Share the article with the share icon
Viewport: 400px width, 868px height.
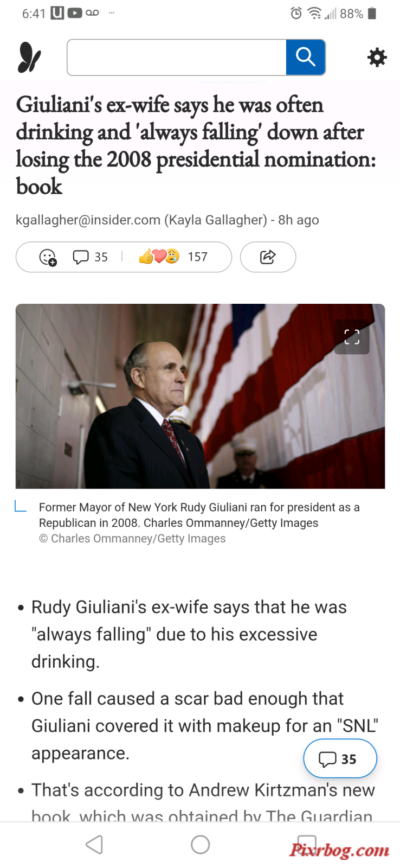(268, 257)
